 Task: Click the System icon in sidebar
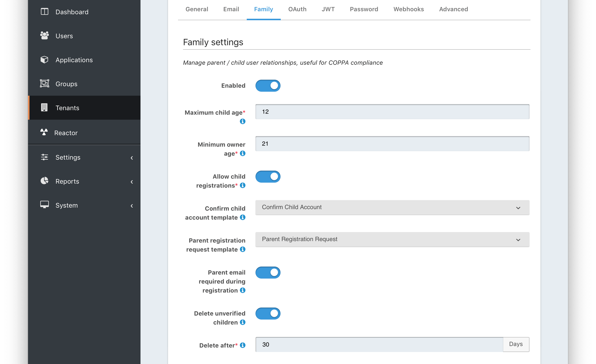tap(44, 205)
